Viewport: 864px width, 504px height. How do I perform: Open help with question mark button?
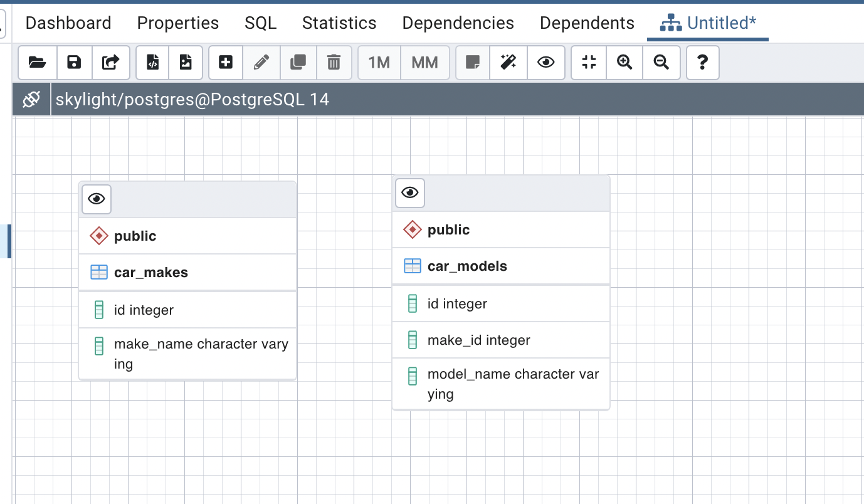click(702, 63)
